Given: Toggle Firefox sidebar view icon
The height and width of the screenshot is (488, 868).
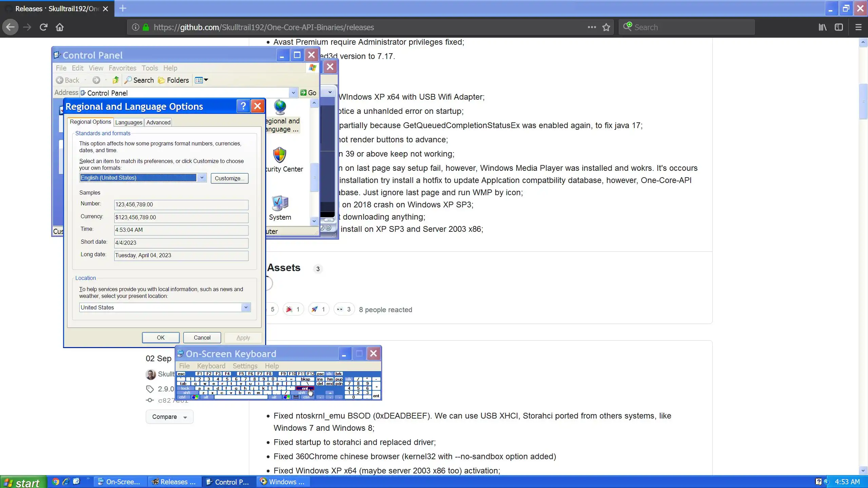Looking at the screenshot, I should point(839,27).
